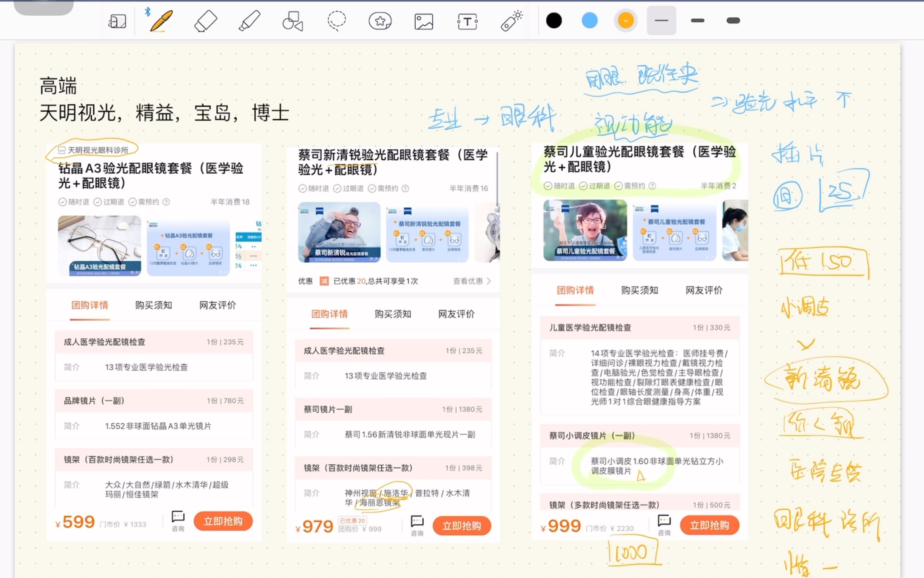Viewport: 924px width, 578px height.
Task: Open 团购详情 tab in 蔡司新清锐 card
Action: pyautogui.click(x=329, y=314)
